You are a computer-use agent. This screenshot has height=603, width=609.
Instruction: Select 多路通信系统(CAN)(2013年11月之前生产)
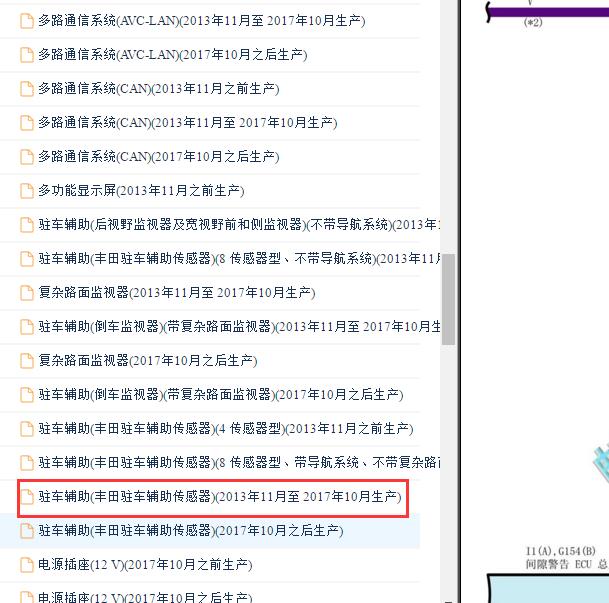(x=158, y=89)
